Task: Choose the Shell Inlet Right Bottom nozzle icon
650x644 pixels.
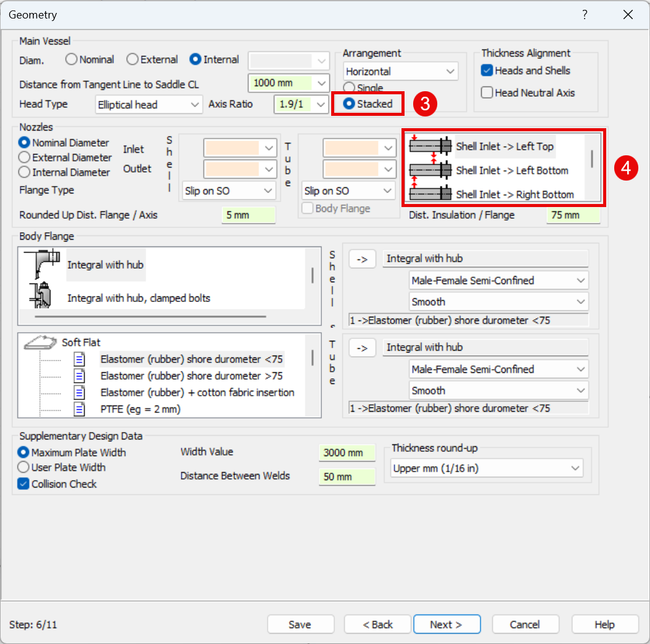Action: tap(430, 194)
